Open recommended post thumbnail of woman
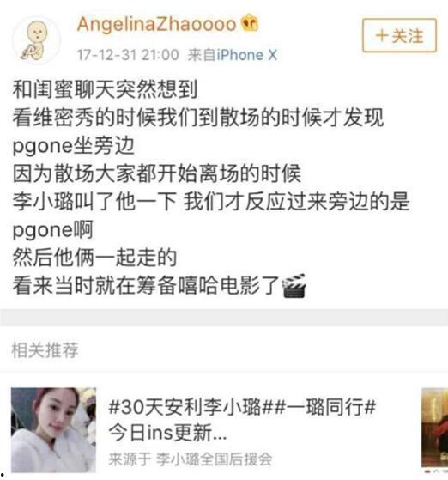This screenshot has width=448, height=480. click(x=53, y=430)
